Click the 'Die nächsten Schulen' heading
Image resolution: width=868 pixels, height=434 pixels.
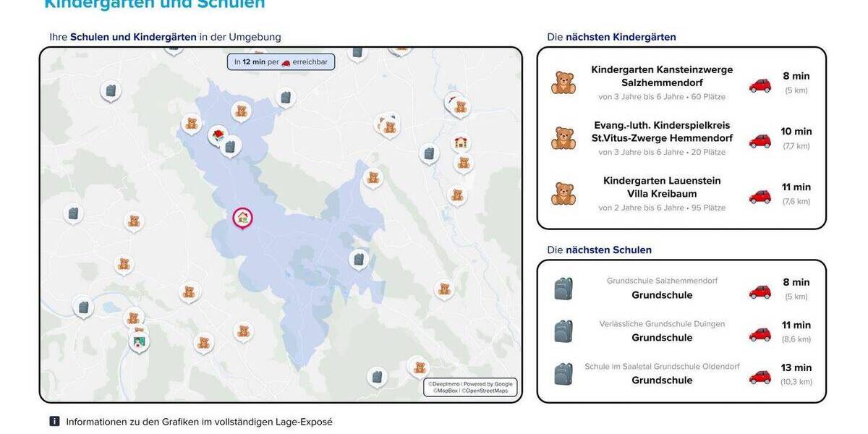pyautogui.click(x=599, y=250)
